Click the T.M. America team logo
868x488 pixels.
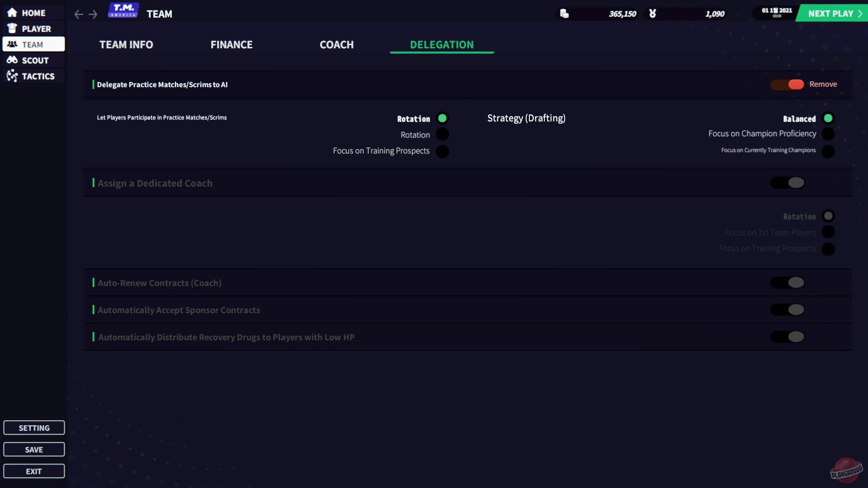pyautogui.click(x=124, y=10)
